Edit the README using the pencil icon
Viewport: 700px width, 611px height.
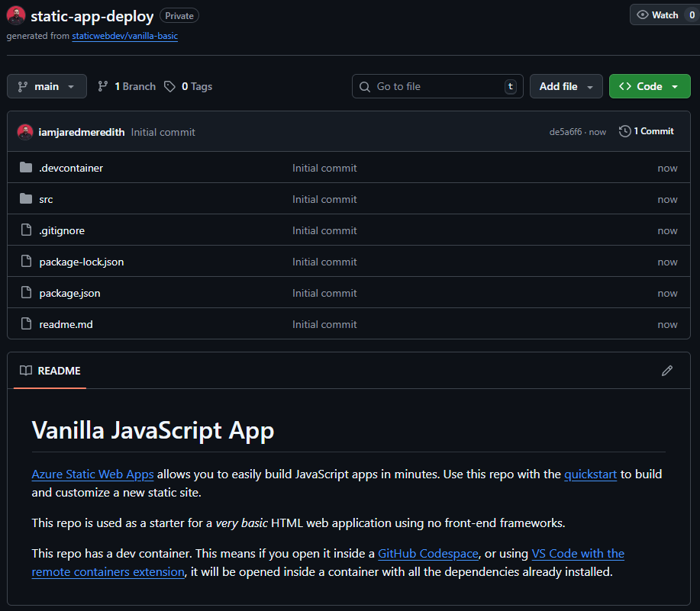(667, 371)
